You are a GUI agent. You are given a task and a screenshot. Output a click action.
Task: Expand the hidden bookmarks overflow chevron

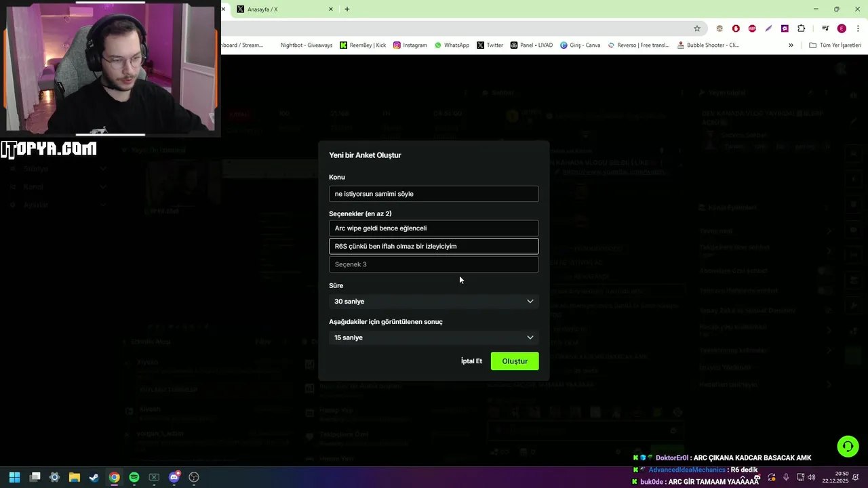tap(791, 45)
